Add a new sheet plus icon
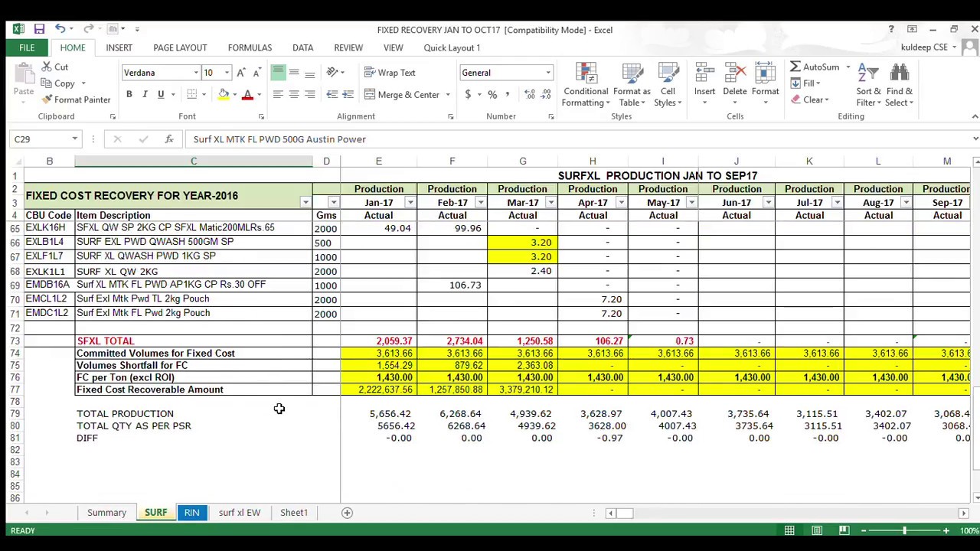 [347, 513]
